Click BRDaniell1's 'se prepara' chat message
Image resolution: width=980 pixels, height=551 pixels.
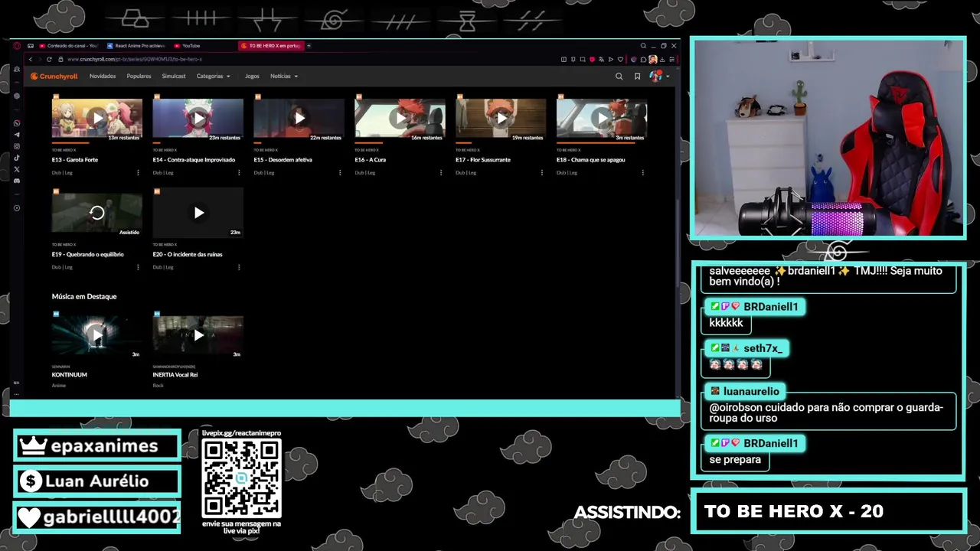coord(735,460)
